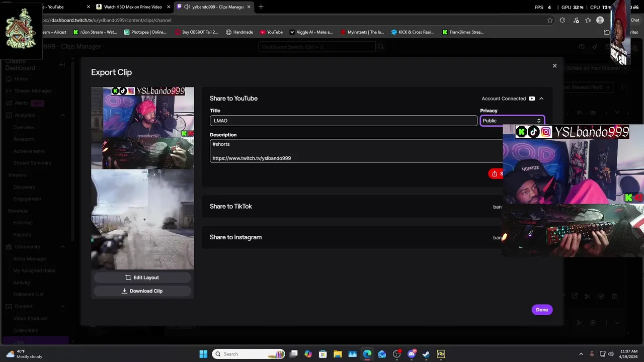This screenshot has width=644, height=362.
Task: Show hidden system tray icons chevron
Action: 581,354
